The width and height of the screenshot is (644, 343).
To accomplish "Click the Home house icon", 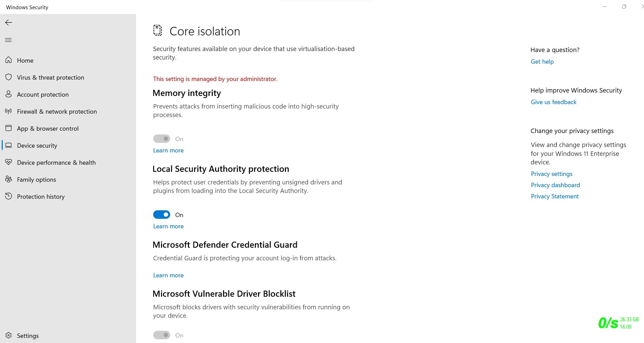I will coord(9,60).
